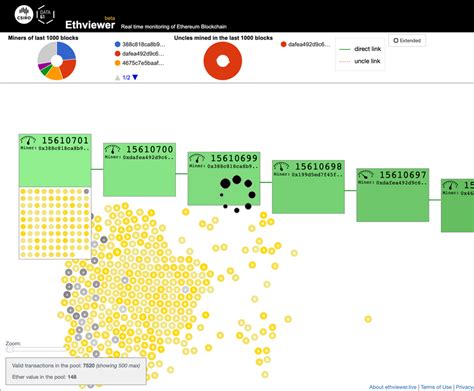
Task: Click the transaction grid under block 15610701
Action: [55, 223]
